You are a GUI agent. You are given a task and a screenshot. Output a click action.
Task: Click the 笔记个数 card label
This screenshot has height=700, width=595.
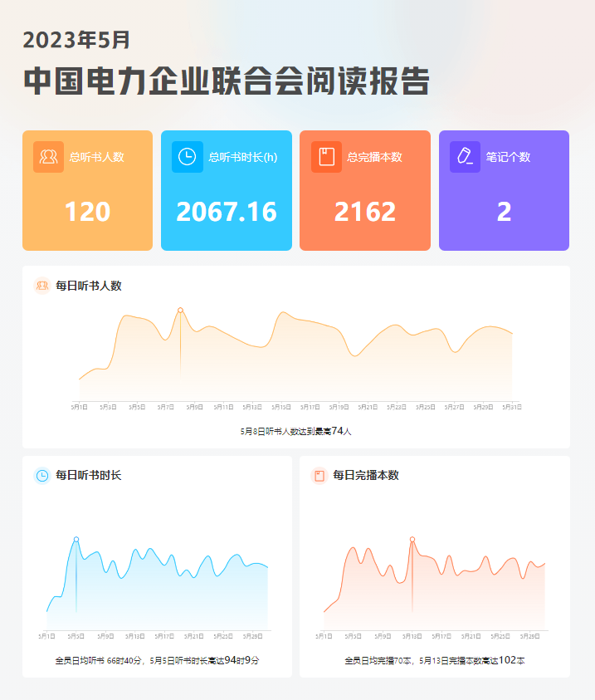click(x=508, y=157)
